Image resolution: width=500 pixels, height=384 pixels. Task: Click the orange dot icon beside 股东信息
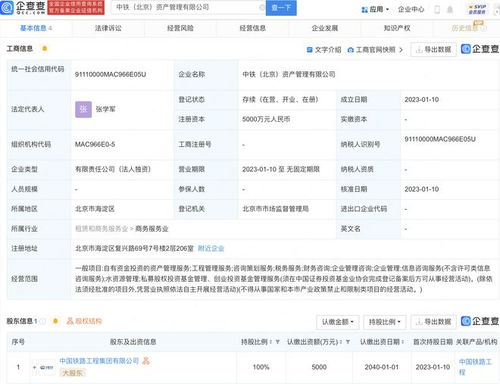click(55, 321)
